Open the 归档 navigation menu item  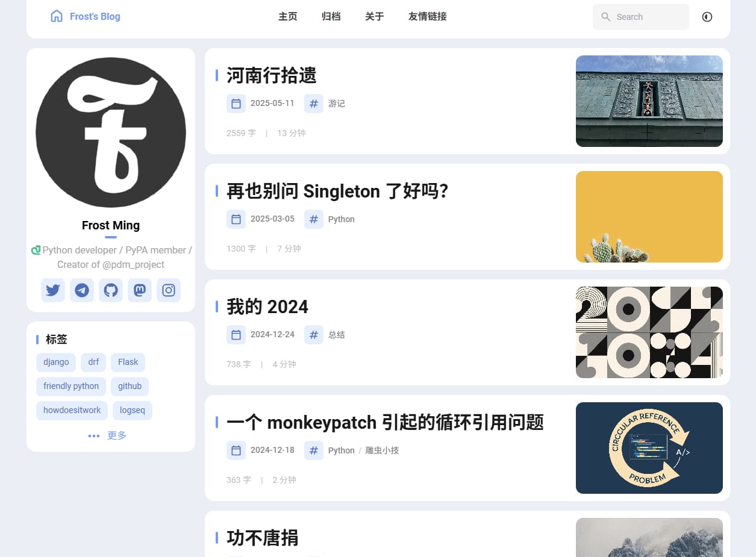click(x=331, y=17)
